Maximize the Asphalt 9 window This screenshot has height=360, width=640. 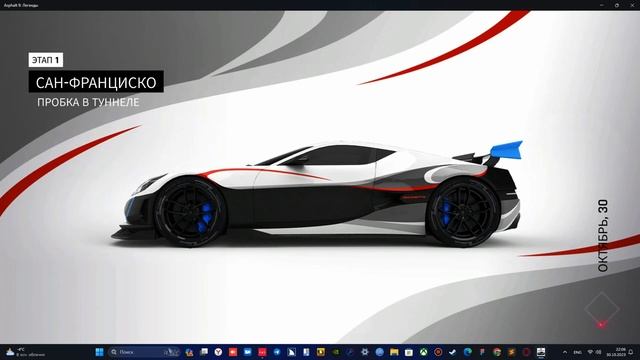point(617,5)
